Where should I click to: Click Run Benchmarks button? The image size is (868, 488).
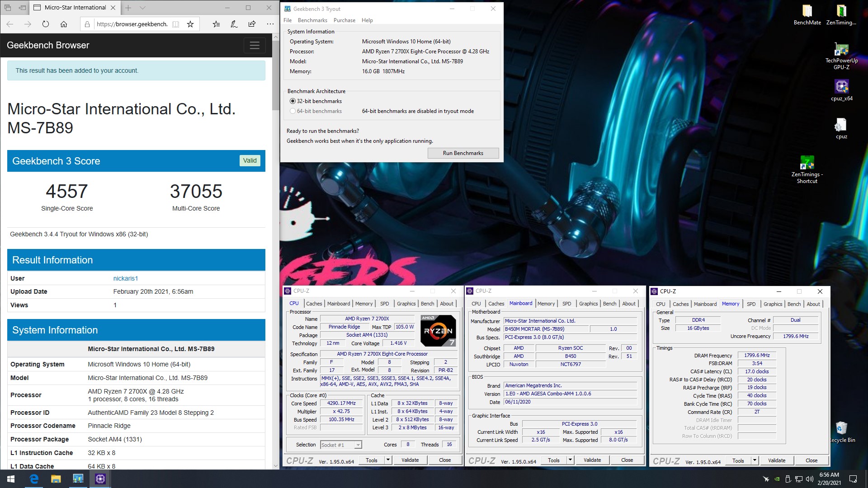click(463, 153)
